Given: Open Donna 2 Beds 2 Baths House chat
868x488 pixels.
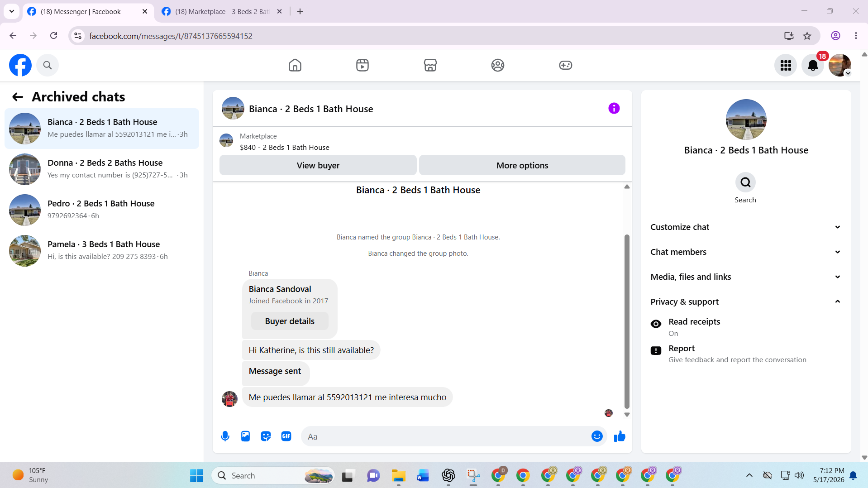Looking at the screenshot, I should [x=102, y=169].
